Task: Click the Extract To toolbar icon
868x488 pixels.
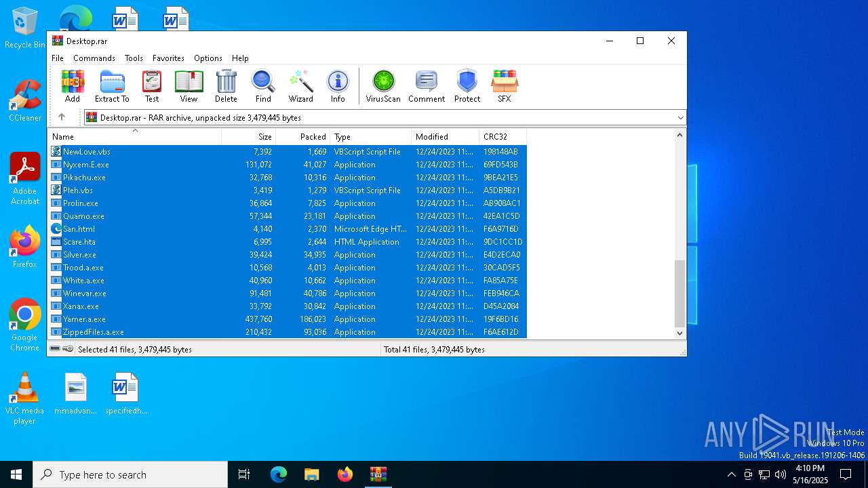Action: coord(112,86)
